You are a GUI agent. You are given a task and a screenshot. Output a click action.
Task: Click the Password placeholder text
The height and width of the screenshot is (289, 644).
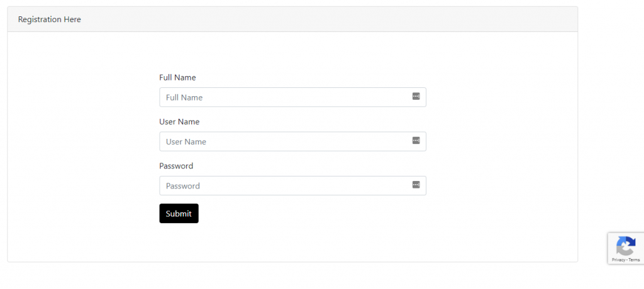coord(183,186)
